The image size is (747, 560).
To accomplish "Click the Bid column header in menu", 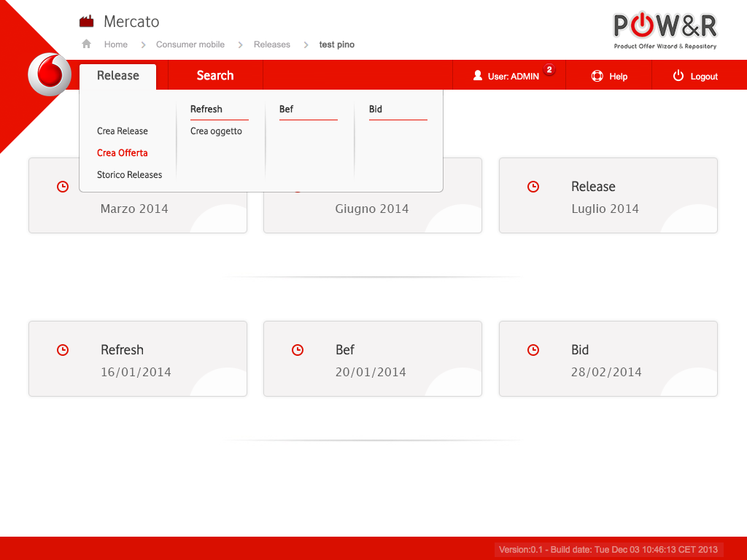I will coord(376,109).
